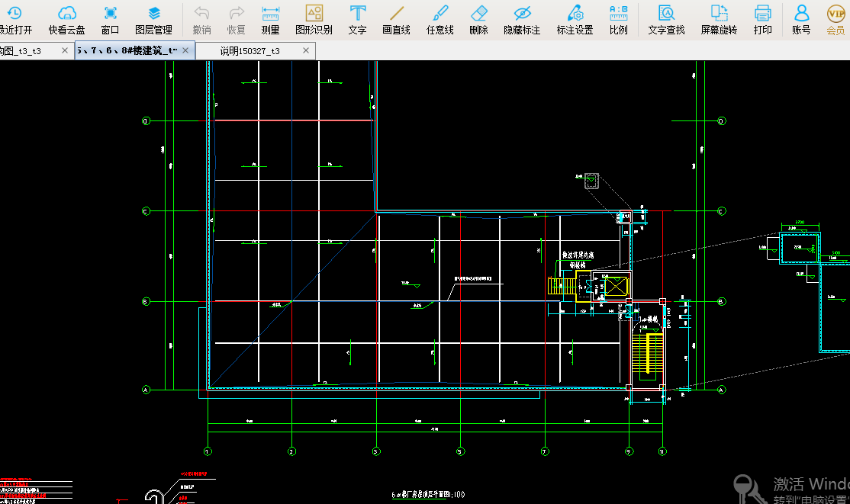
Task: Open the VIP 会员 membership page
Action: [x=836, y=20]
